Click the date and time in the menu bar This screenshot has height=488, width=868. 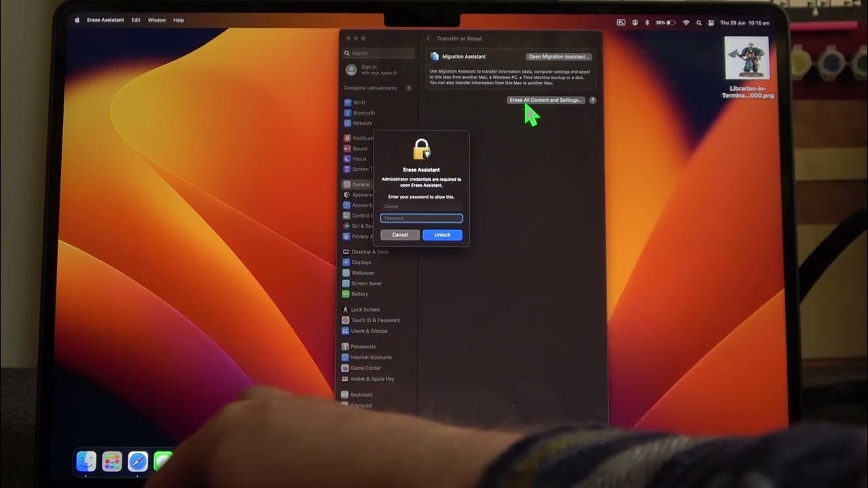[746, 22]
